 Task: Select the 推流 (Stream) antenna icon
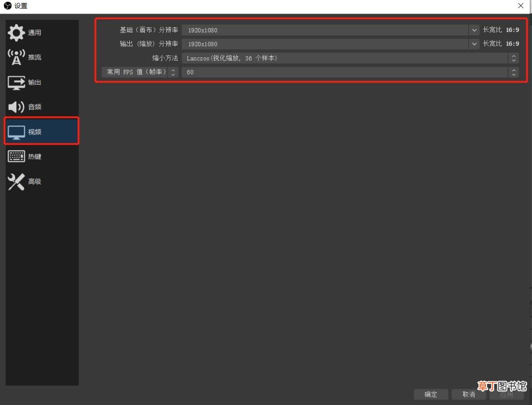pos(16,57)
